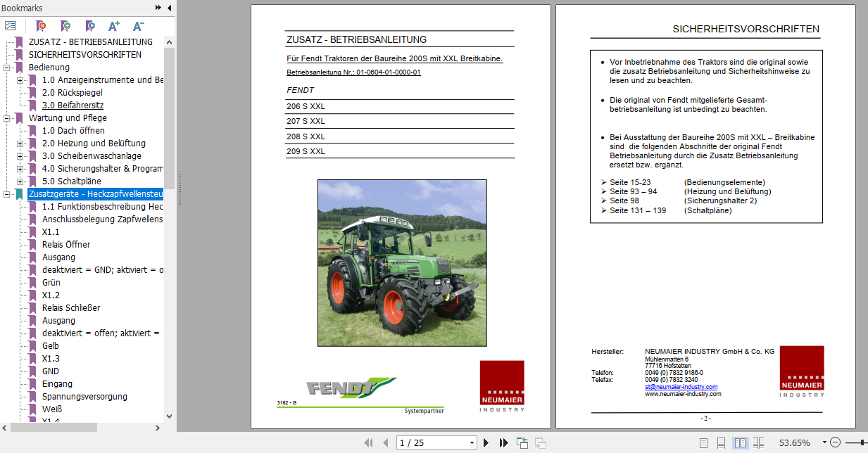Screen dimensions: 868x453
Task: Expand the 1.0 Anzeigeinstrumente bookmark node
Action: pos(20,80)
